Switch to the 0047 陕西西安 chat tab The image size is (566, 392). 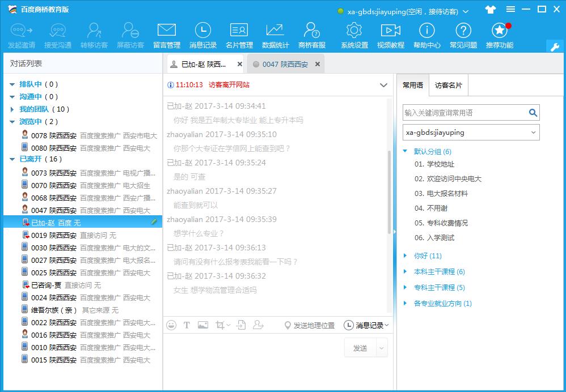pos(285,65)
